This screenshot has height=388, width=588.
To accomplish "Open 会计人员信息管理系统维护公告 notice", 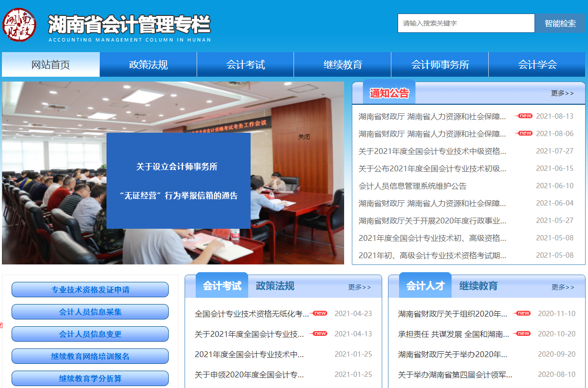I will click(x=412, y=186).
